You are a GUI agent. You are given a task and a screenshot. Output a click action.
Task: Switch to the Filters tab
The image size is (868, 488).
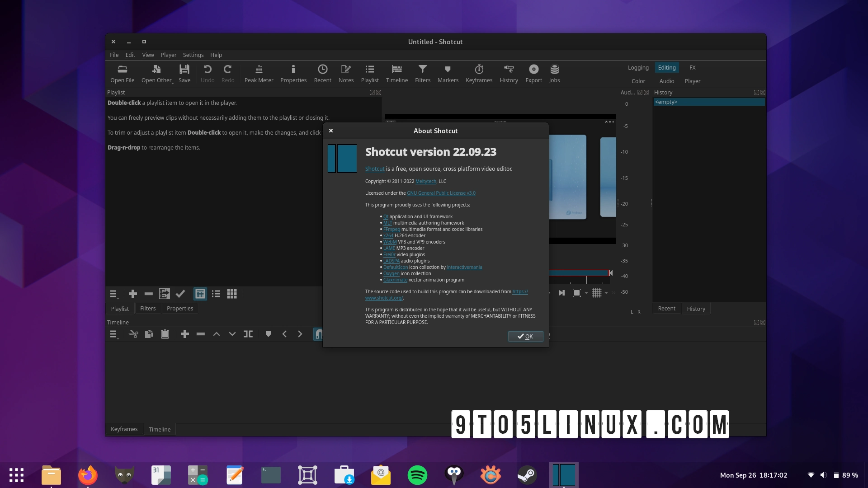(x=148, y=308)
